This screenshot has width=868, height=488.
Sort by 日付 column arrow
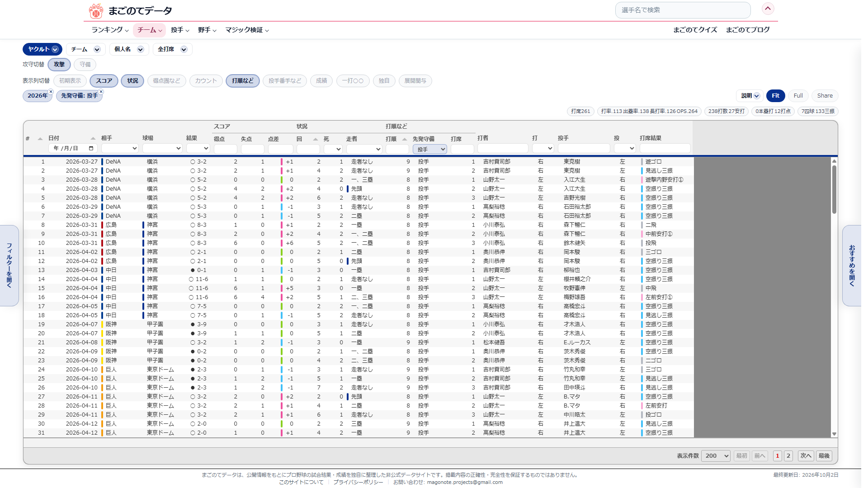[93, 138]
